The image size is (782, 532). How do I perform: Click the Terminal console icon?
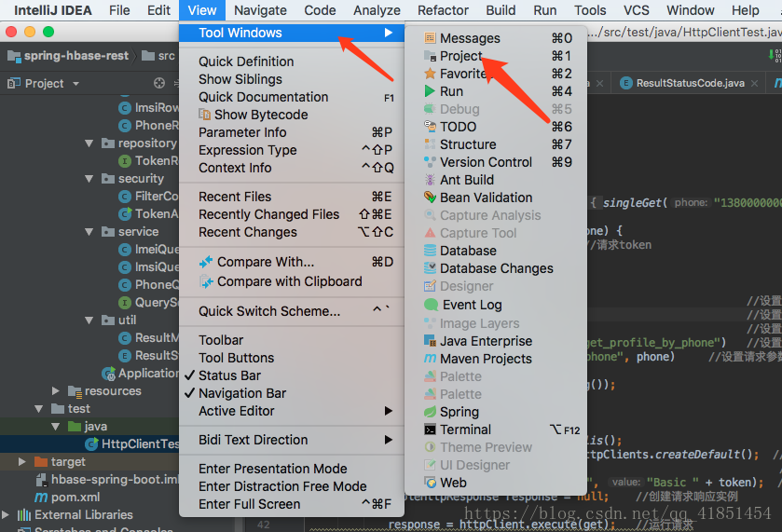point(430,430)
